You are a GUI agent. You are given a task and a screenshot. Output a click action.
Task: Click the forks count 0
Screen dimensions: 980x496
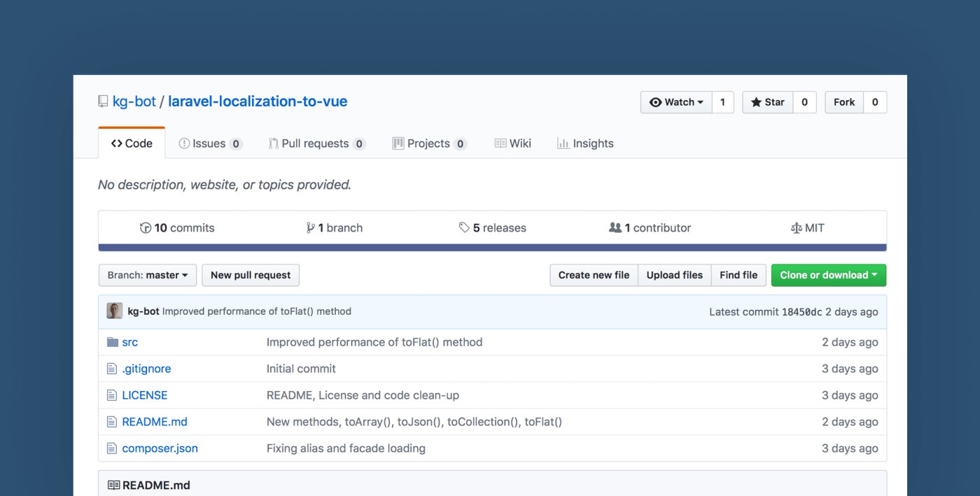tap(875, 102)
